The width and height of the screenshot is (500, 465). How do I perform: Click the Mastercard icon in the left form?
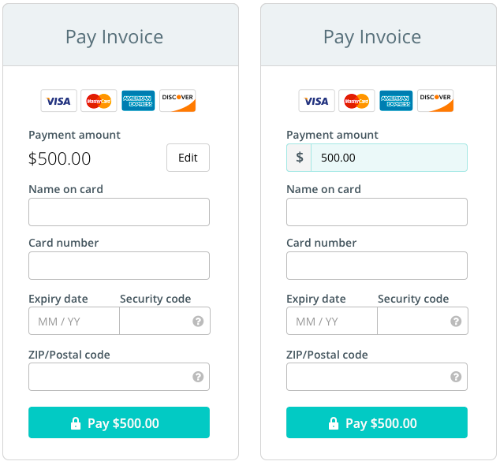(x=99, y=101)
